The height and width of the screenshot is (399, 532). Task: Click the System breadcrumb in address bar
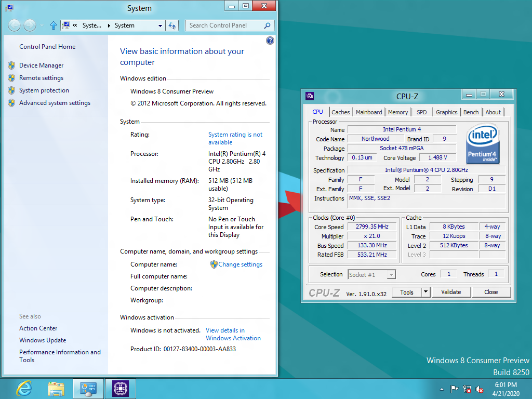tap(125, 25)
